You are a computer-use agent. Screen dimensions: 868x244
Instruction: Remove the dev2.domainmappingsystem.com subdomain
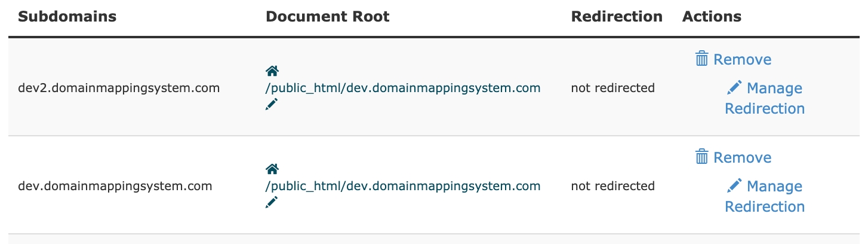742,60
